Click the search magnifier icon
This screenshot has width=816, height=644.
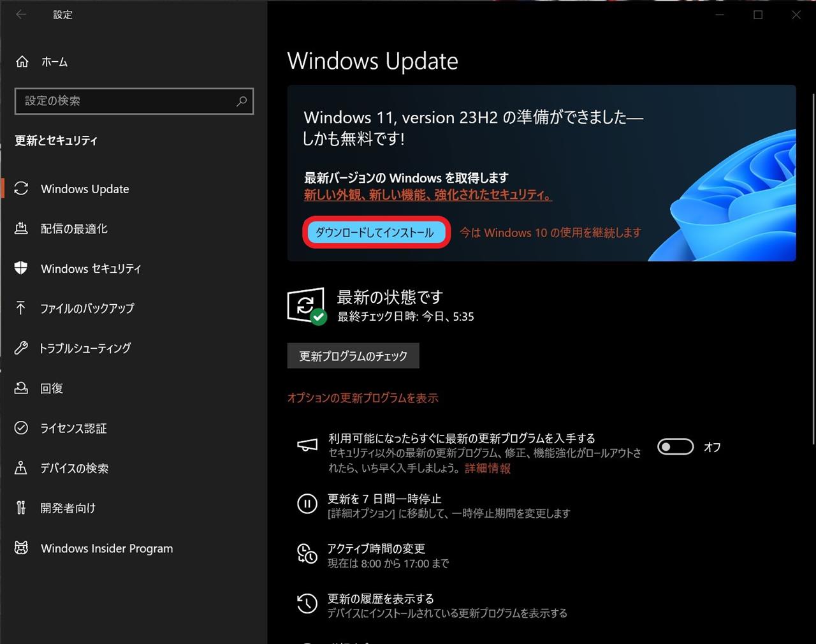(x=242, y=101)
